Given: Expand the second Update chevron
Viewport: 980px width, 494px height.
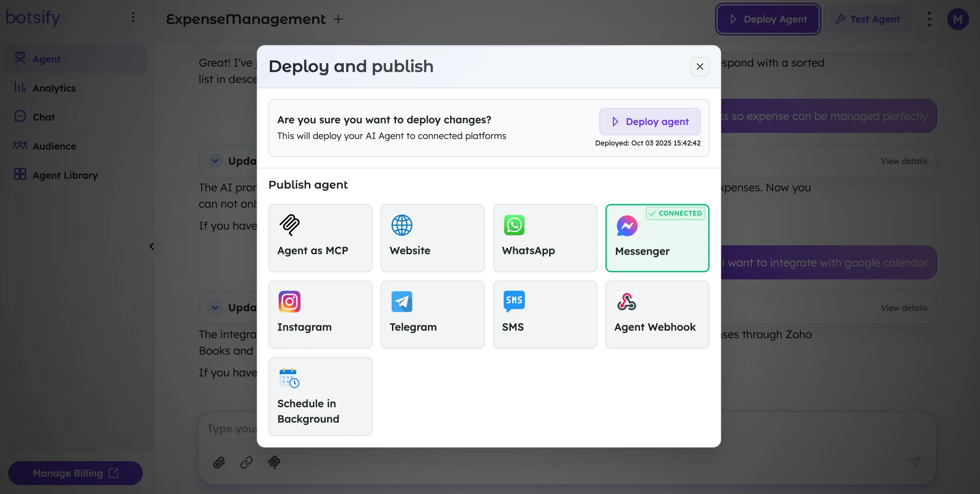Looking at the screenshot, I should [215, 307].
